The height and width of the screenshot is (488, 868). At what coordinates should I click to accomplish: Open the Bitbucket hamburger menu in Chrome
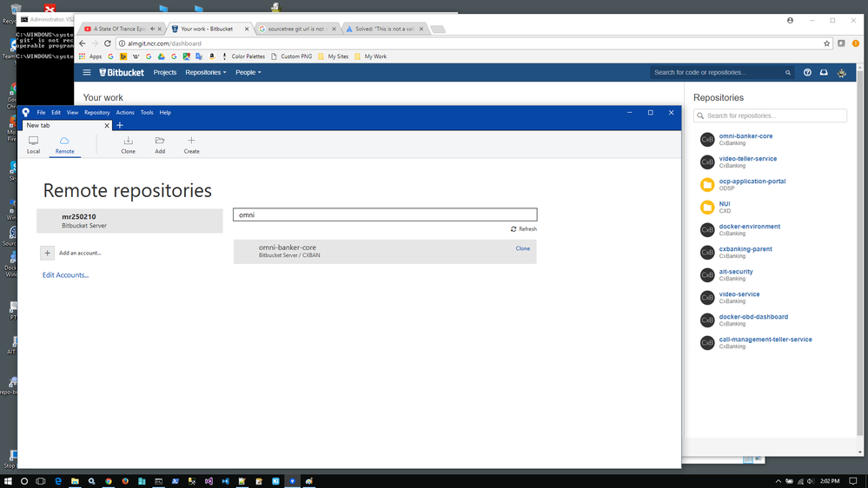[87, 72]
